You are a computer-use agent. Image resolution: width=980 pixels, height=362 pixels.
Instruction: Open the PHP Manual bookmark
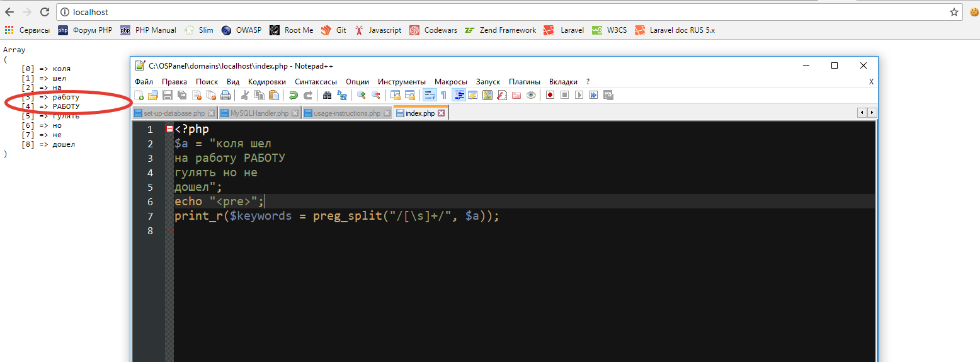click(x=149, y=30)
